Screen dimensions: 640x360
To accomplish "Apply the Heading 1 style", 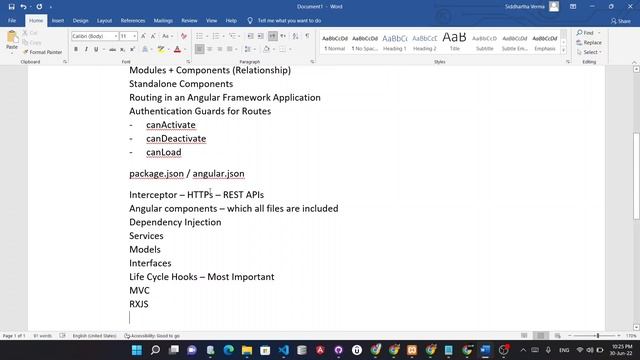I will click(394, 42).
